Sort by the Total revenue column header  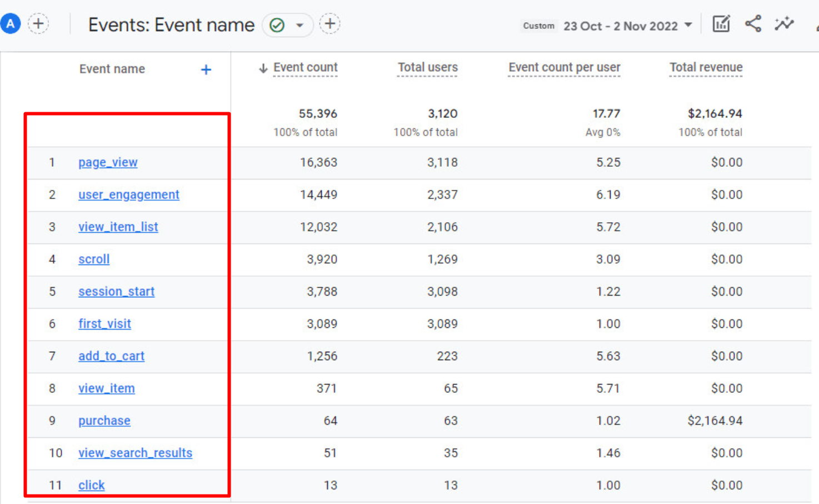coord(706,67)
